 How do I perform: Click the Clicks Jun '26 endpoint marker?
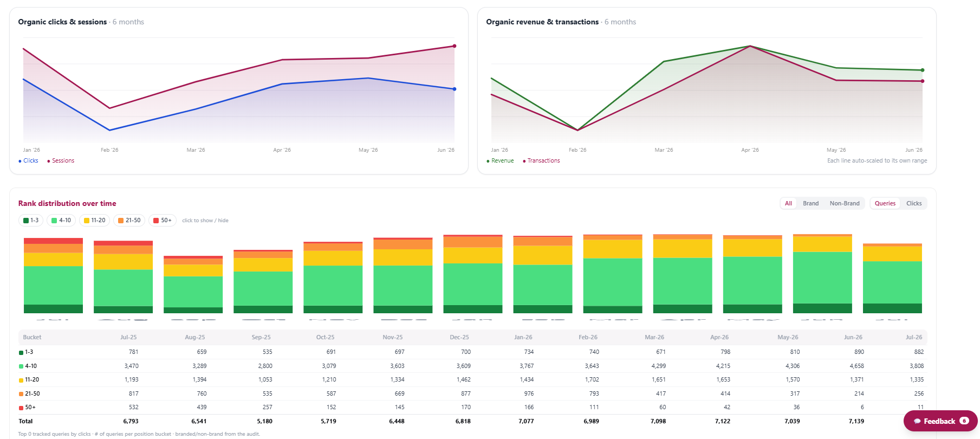tap(455, 89)
